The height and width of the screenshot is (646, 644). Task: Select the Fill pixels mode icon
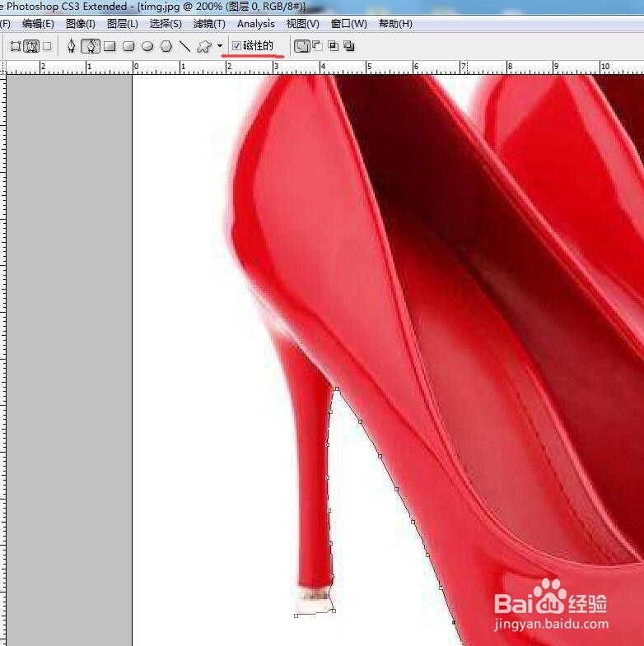point(48,46)
